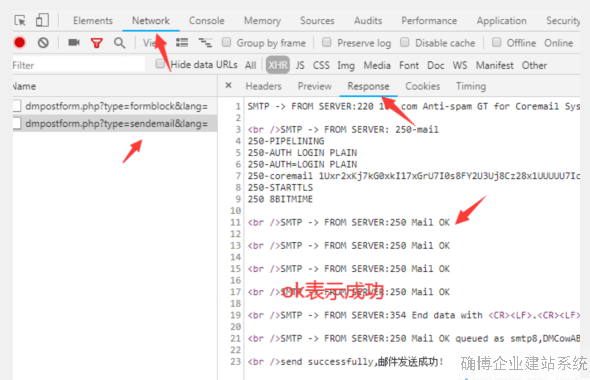The height and width of the screenshot is (380, 590).
Task: Select dmpostform.php?type=sendemail request
Action: pyautogui.click(x=114, y=123)
